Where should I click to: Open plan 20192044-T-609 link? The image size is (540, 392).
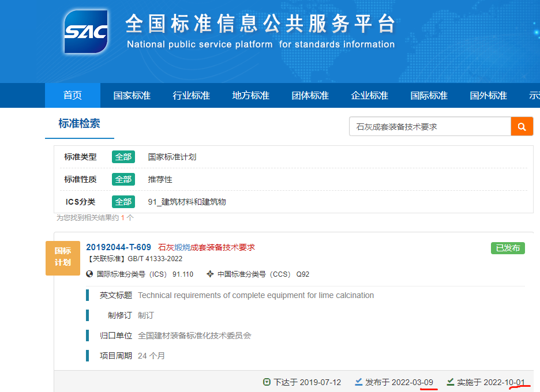118,247
